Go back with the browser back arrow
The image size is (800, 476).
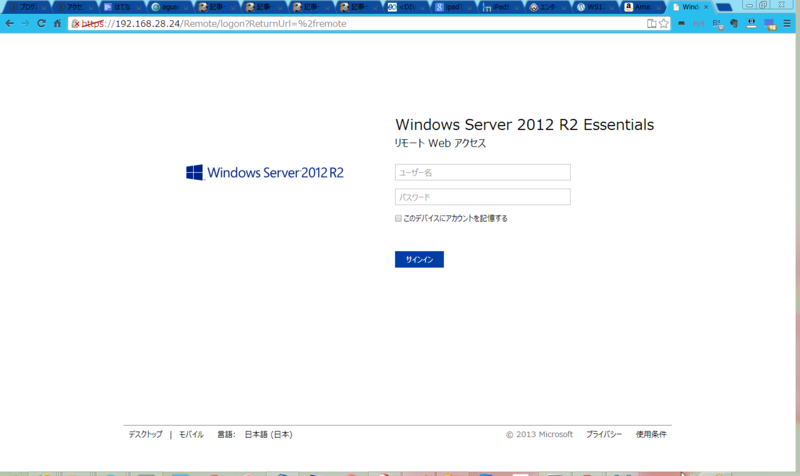[10, 23]
